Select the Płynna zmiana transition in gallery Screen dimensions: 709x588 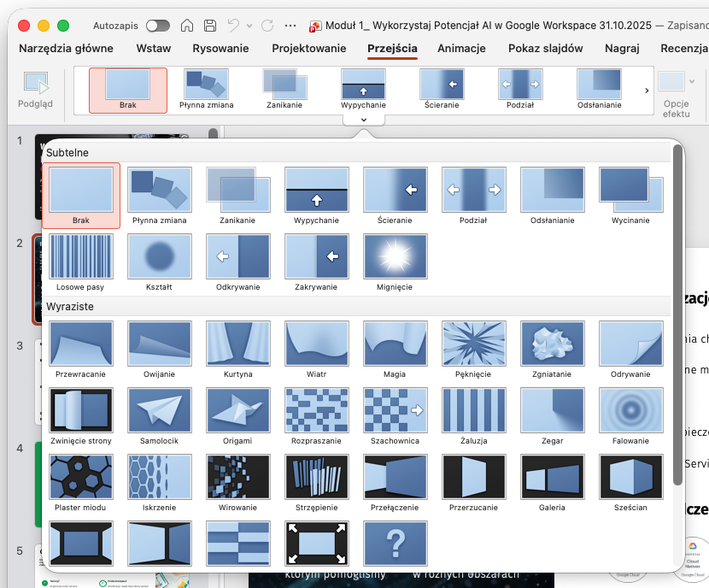click(159, 196)
